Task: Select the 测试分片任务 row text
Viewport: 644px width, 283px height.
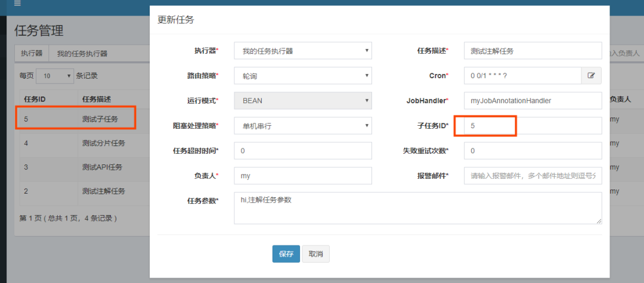Action: (104, 143)
